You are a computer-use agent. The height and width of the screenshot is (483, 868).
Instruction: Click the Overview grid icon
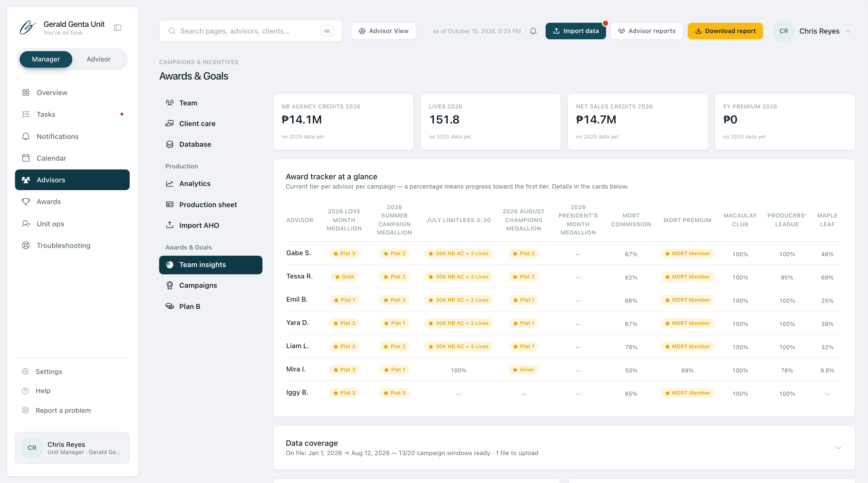26,93
